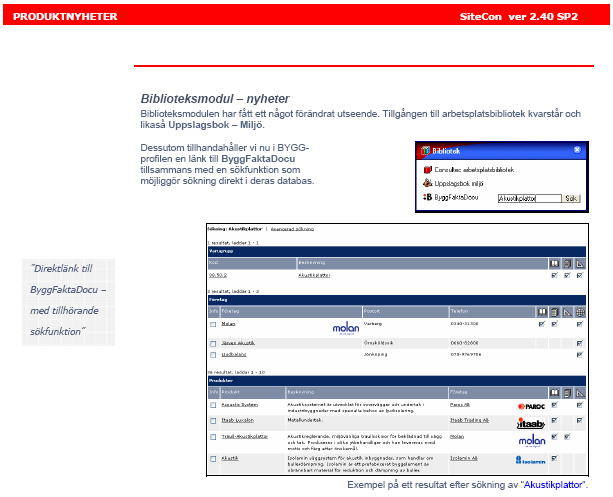Click the PAROC logo
The width and height of the screenshot is (613, 497).
click(531, 407)
